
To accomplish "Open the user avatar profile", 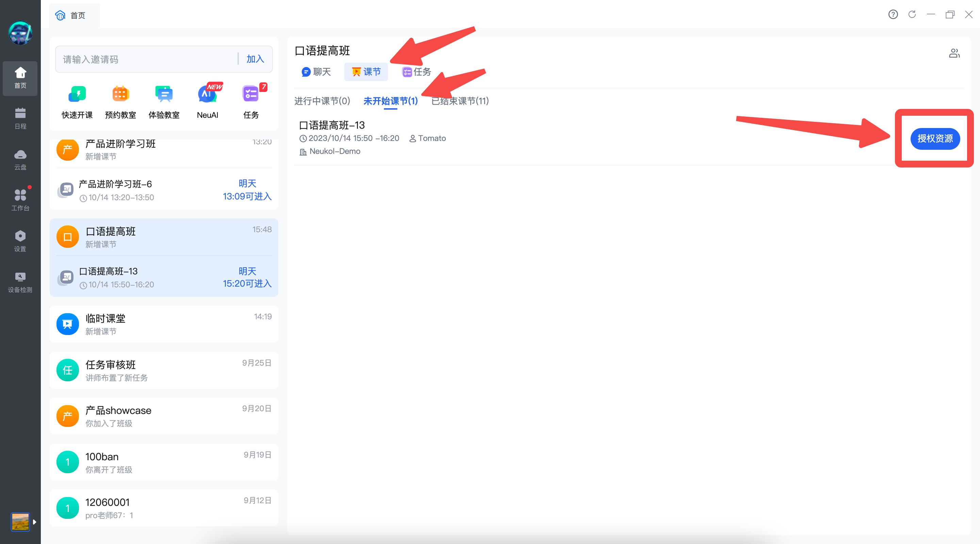I will (20, 33).
